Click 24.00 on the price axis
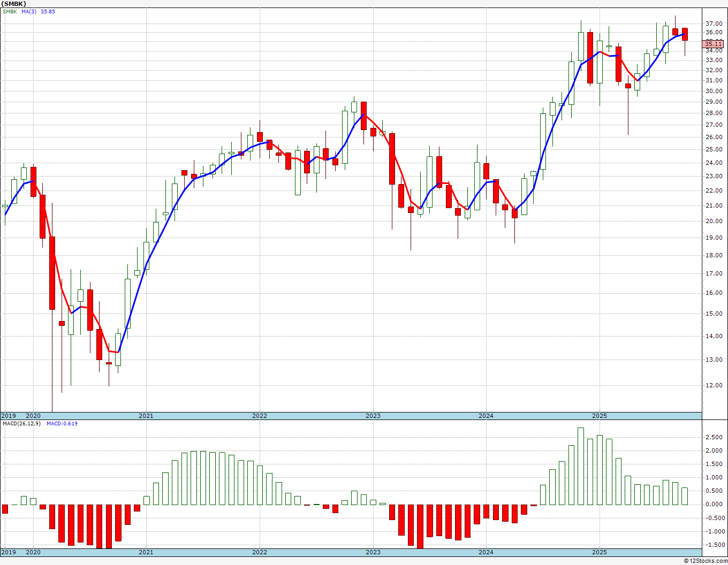 [x=714, y=163]
